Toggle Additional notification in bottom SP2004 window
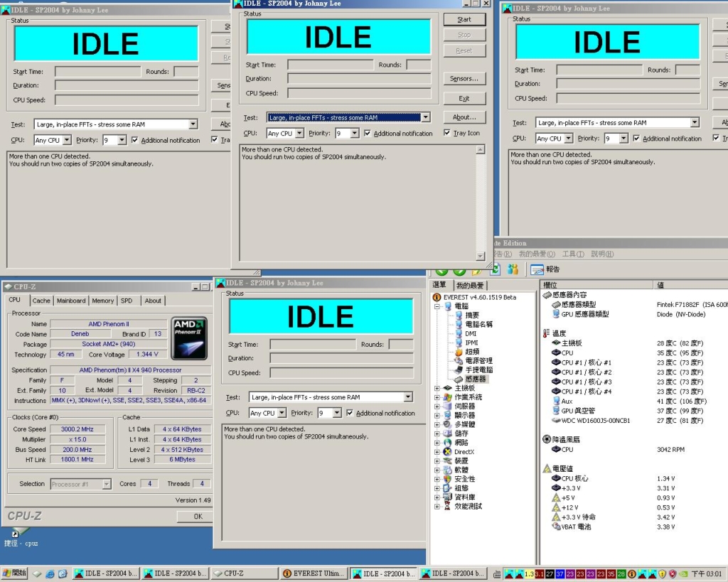The image size is (728, 582). click(350, 413)
